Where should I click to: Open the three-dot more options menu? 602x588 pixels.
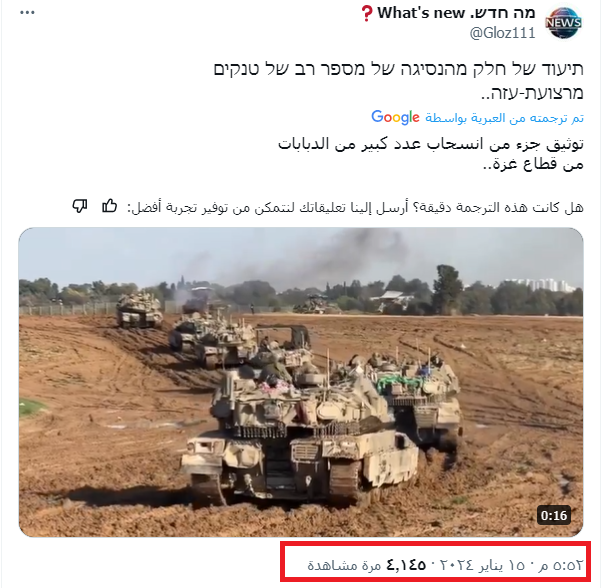(x=27, y=13)
